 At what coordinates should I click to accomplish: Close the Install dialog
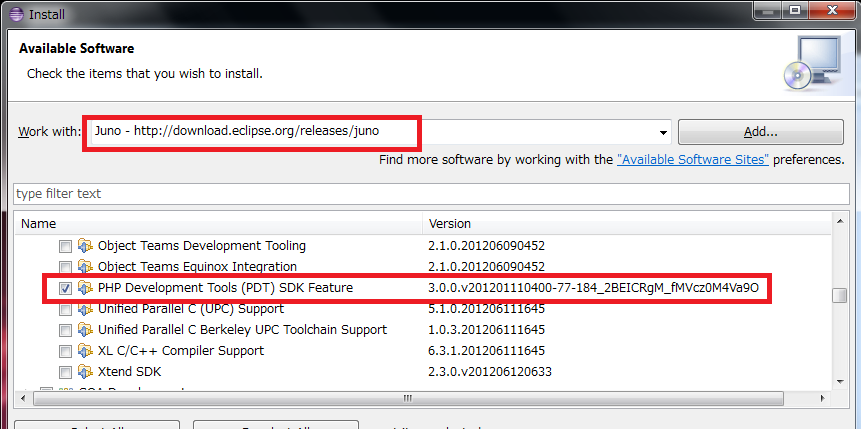click(x=831, y=9)
